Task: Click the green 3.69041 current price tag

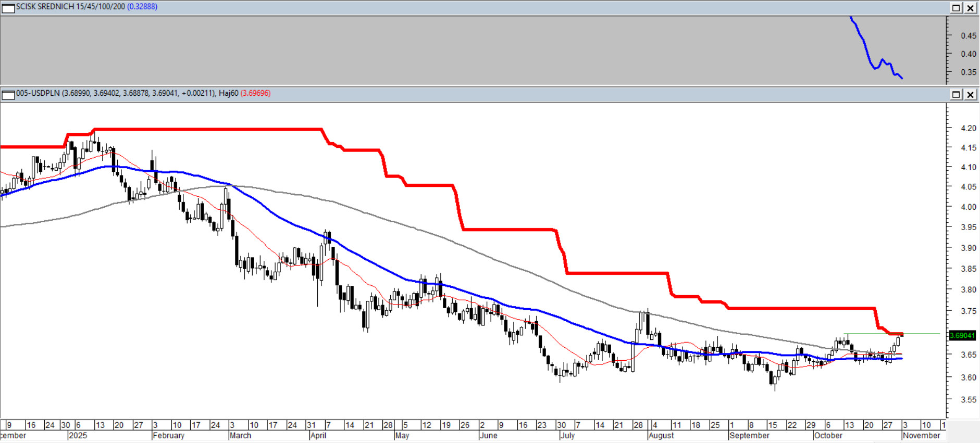Action: tap(962, 335)
